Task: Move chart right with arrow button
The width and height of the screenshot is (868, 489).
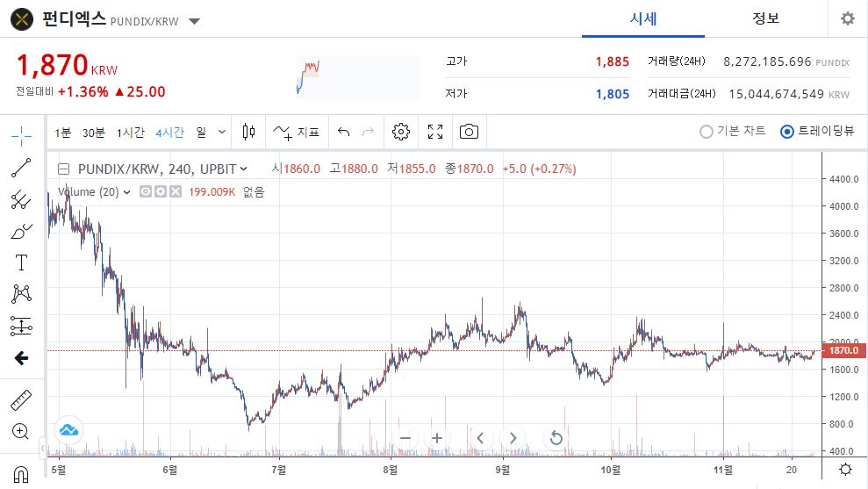Action: (513, 438)
